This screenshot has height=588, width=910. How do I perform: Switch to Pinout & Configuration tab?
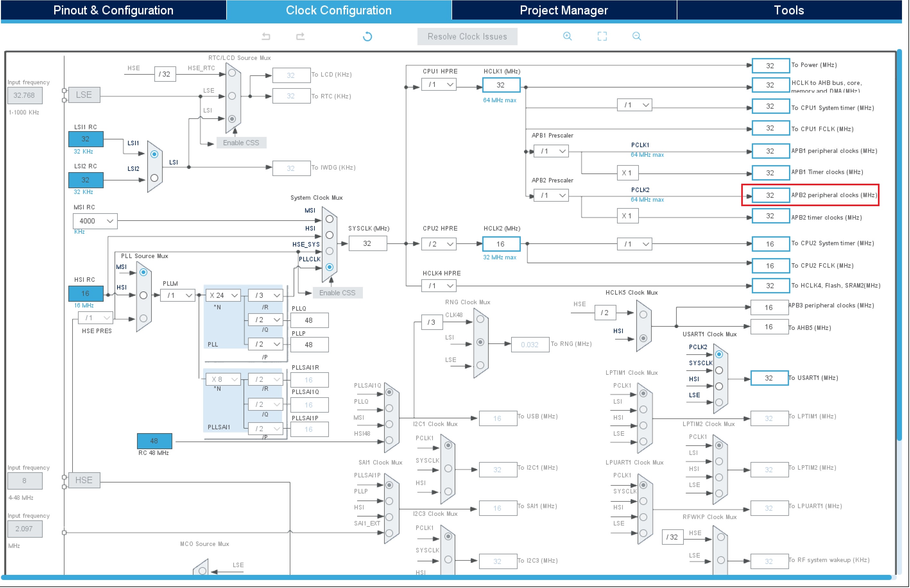pyautogui.click(x=114, y=10)
